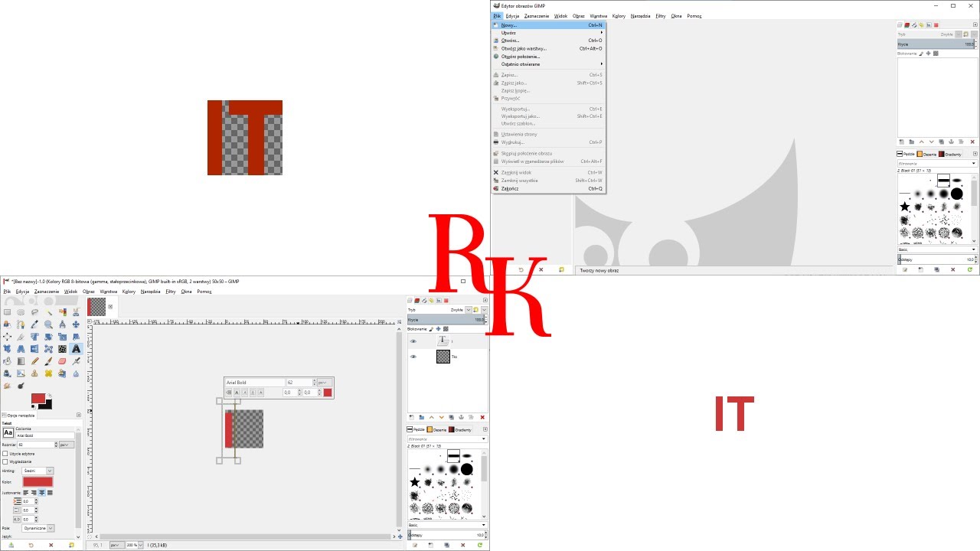Raise layer with up arrow in bottom-left window
Screen dimensions: 980x551
(431, 417)
